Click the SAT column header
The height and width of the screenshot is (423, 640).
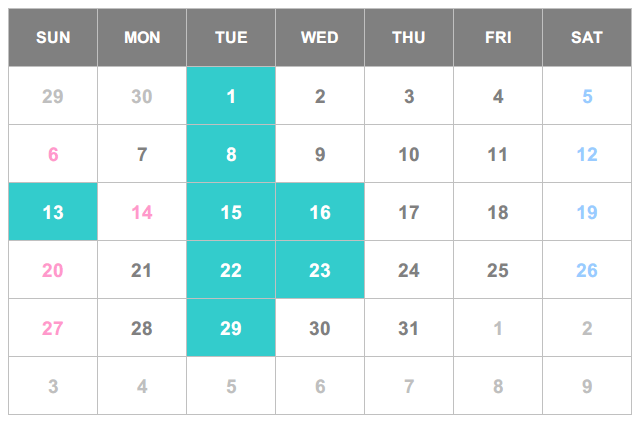(587, 37)
